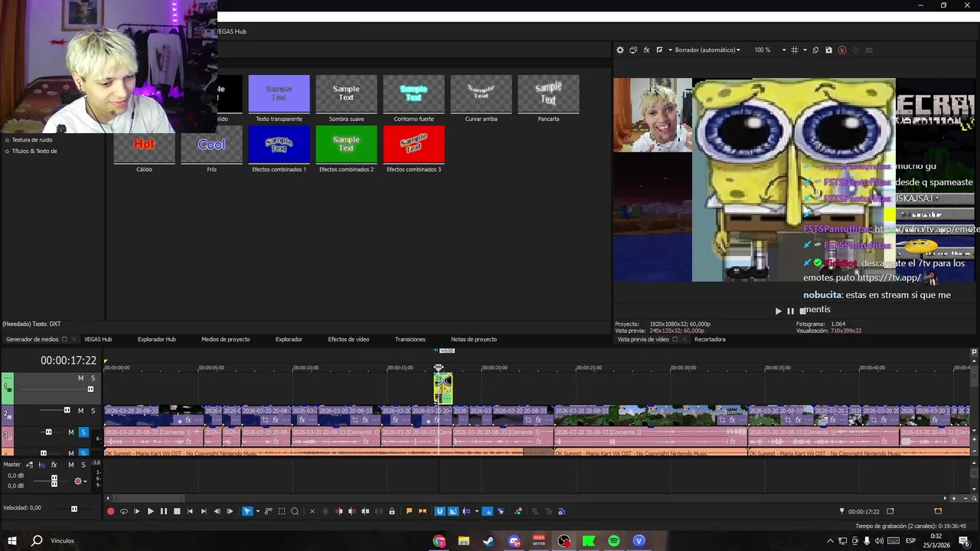The width and height of the screenshot is (980, 551).
Task: Open the preview project video properties gear
Action: pyautogui.click(x=620, y=50)
